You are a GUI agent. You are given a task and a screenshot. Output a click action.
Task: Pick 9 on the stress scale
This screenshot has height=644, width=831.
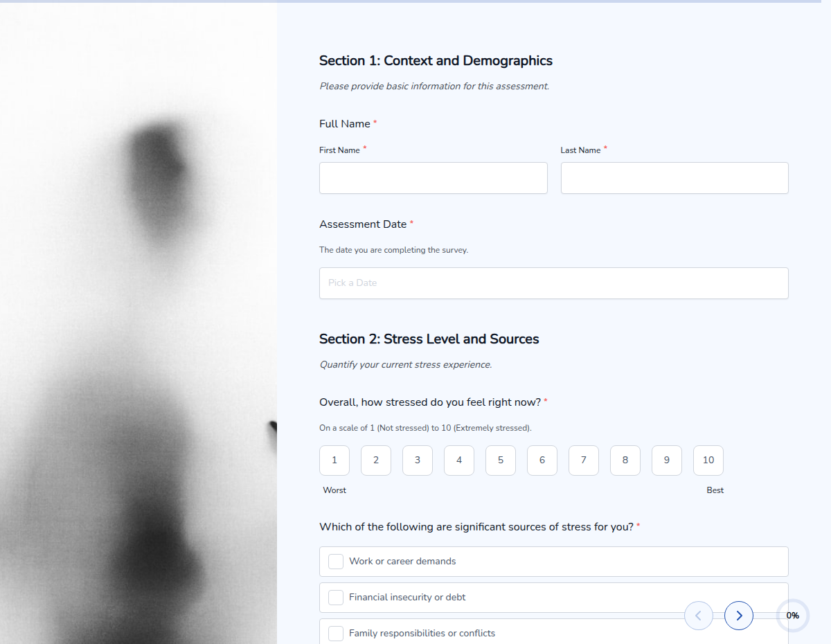667,460
